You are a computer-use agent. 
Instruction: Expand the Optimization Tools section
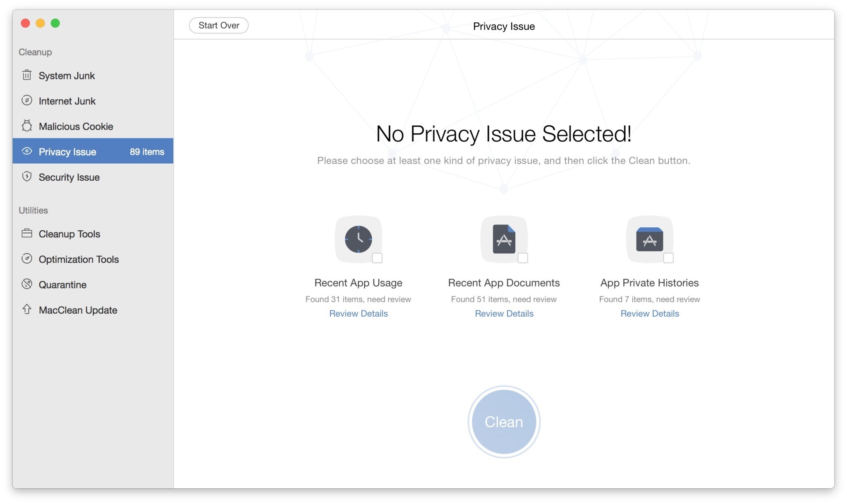tap(79, 258)
